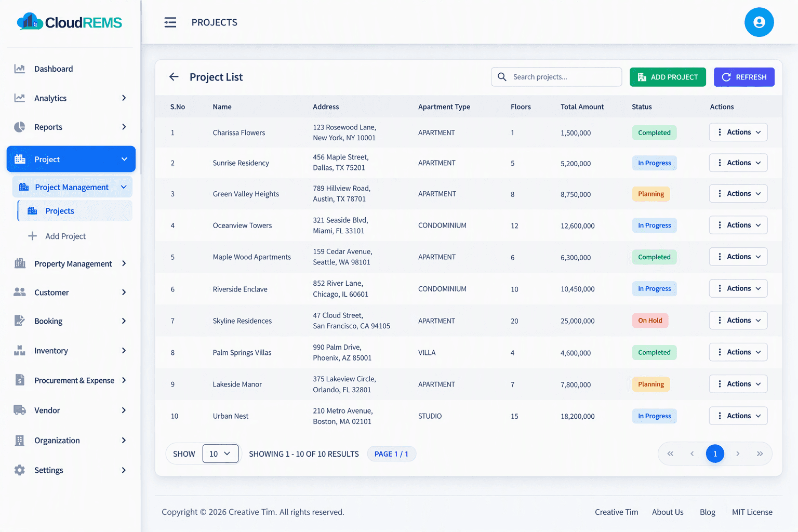This screenshot has width=798, height=532.
Task: Click the Dashboard chart icon
Action: click(x=20, y=69)
